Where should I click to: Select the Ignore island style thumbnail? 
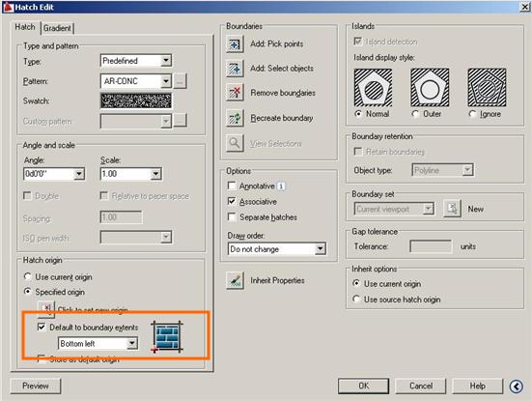(487, 88)
